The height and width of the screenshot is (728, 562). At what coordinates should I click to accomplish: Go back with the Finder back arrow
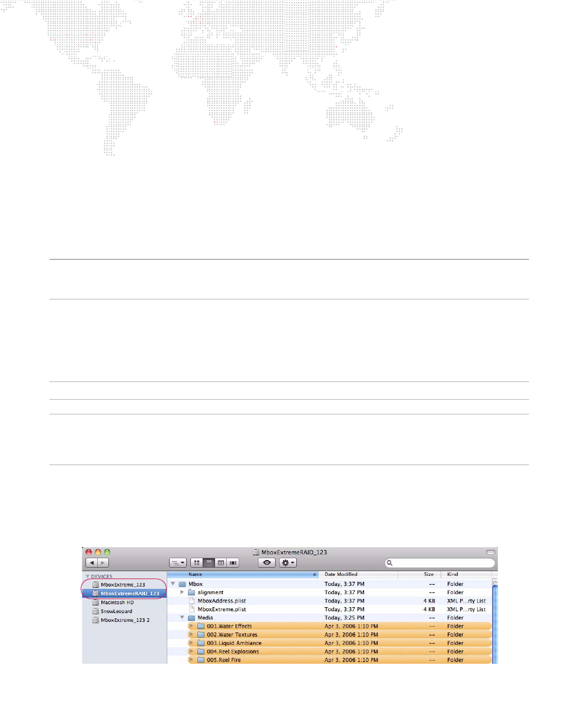pos(91,563)
